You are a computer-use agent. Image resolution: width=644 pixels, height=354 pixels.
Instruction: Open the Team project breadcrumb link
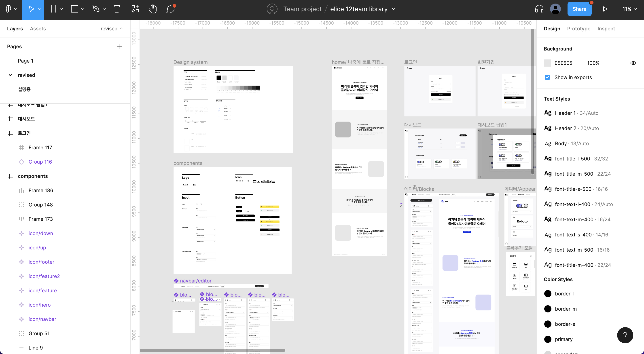tap(302, 9)
